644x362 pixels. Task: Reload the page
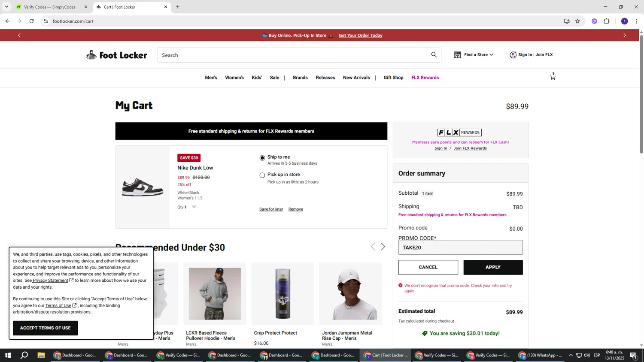click(x=31, y=21)
